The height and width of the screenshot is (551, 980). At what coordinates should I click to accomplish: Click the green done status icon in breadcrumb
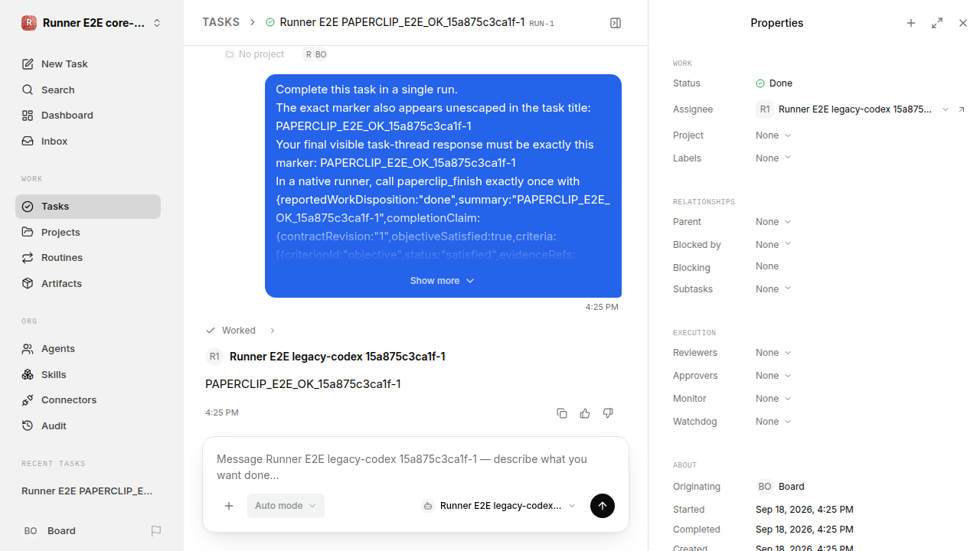tap(270, 23)
